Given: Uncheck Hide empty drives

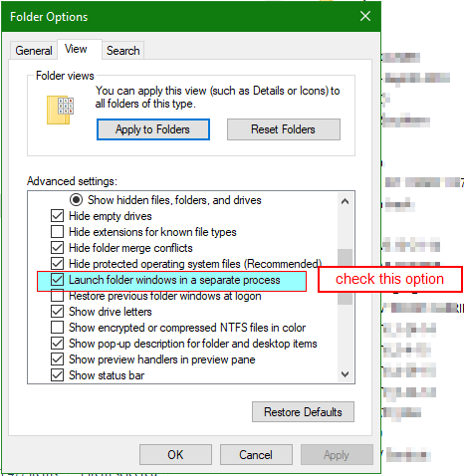Looking at the screenshot, I should coord(57,216).
